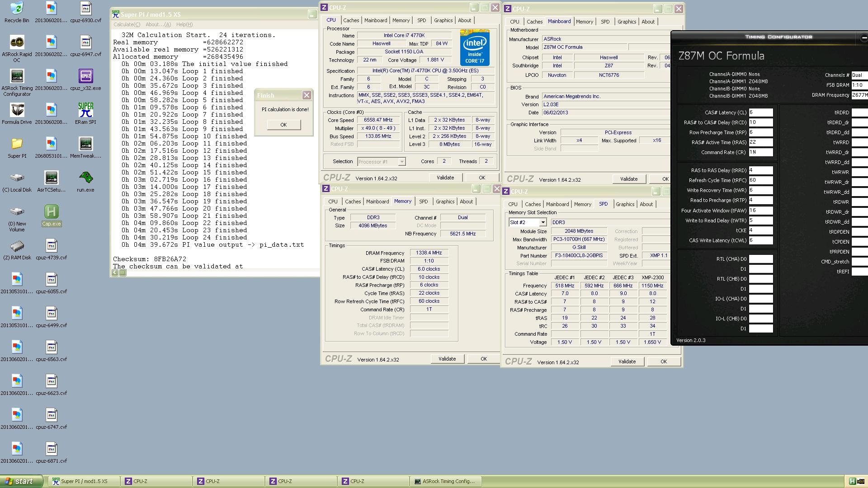
Task: Edit Command Rate (CR) field
Action: (761, 152)
